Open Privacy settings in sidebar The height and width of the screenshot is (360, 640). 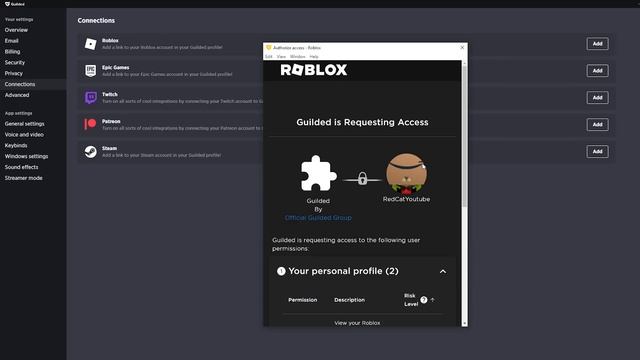click(x=13, y=73)
